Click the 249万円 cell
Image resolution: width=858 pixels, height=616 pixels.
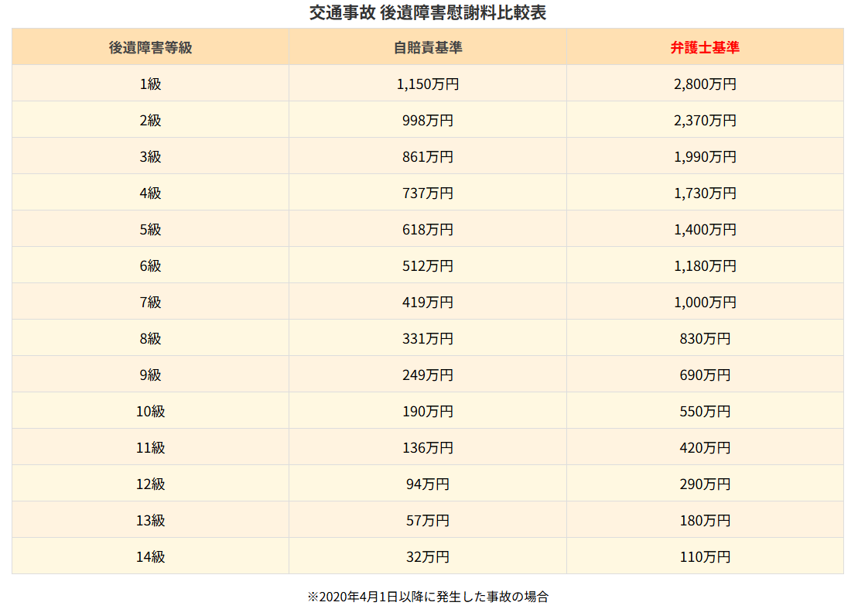tap(428, 375)
